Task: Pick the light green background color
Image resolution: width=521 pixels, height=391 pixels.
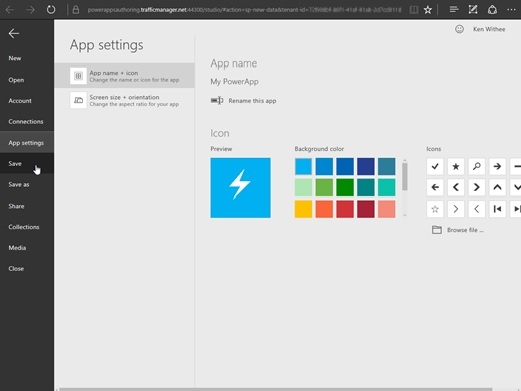Action: click(303, 187)
